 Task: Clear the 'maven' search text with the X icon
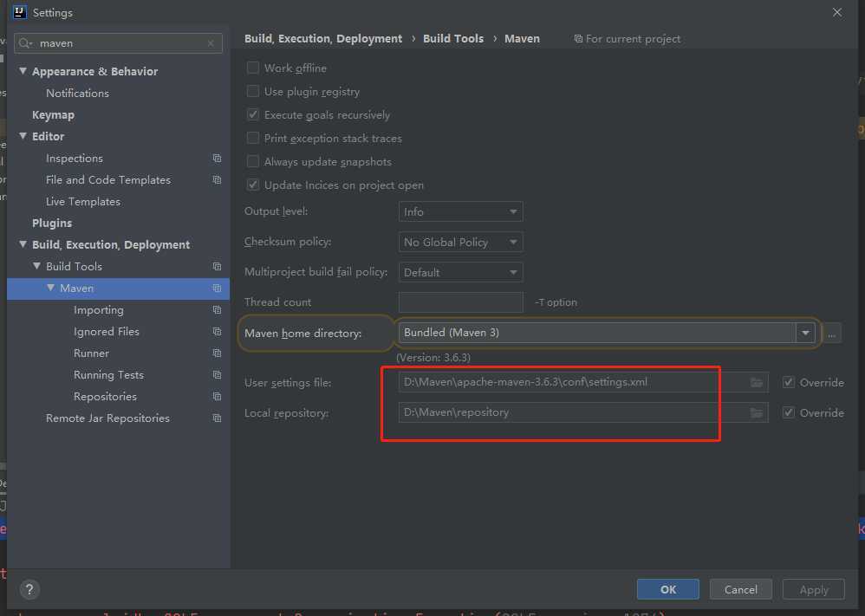(211, 43)
